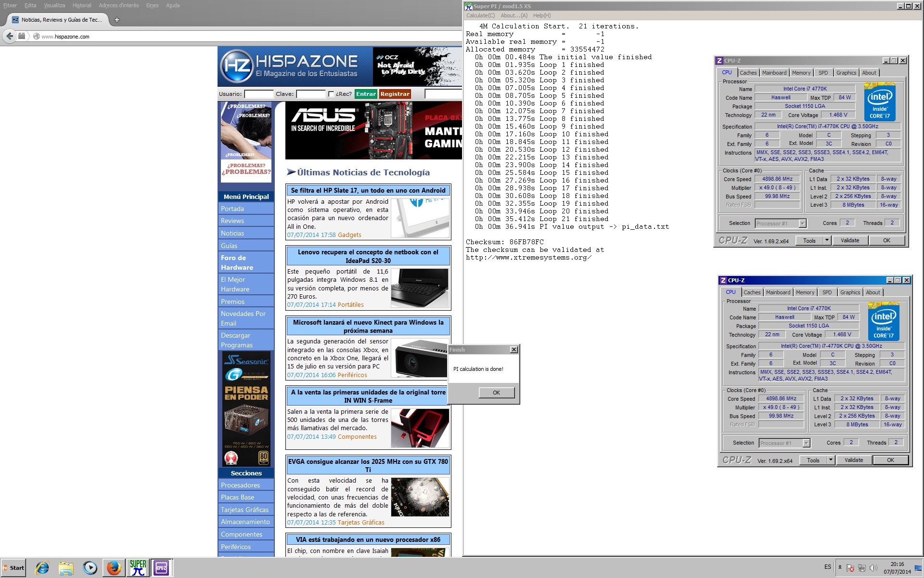Image resolution: width=924 pixels, height=578 pixels.
Task: Click Validate button in upper CPU-Z window
Action: (x=849, y=240)
